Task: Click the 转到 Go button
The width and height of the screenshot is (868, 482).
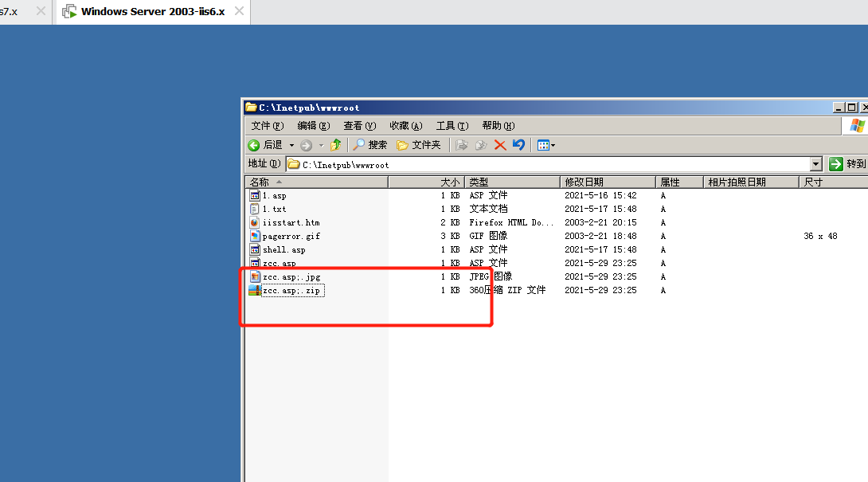Action: [x=847, y=164]
